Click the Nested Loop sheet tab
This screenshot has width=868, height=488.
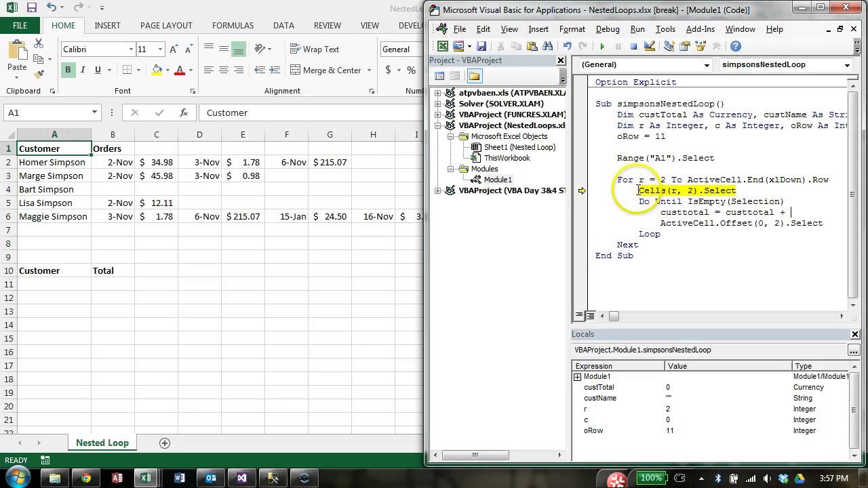(102, 443)
